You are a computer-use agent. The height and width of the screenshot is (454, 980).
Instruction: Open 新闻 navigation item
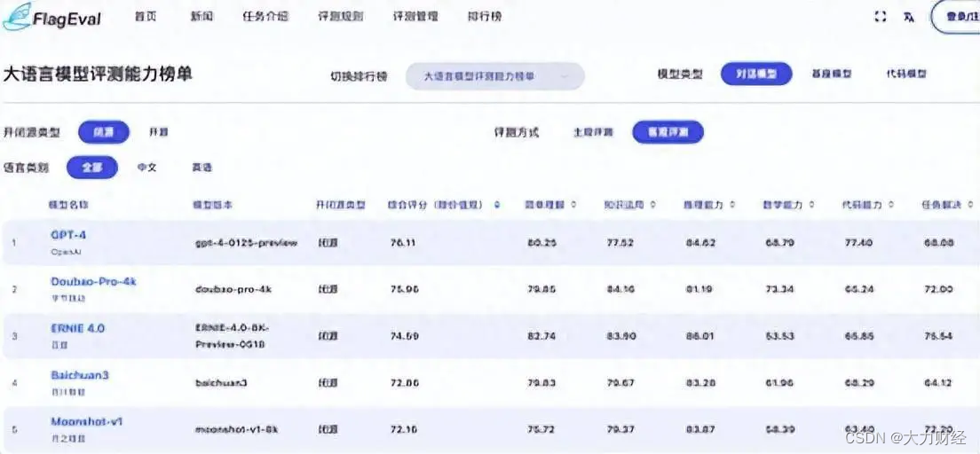[x=202, y=16]
